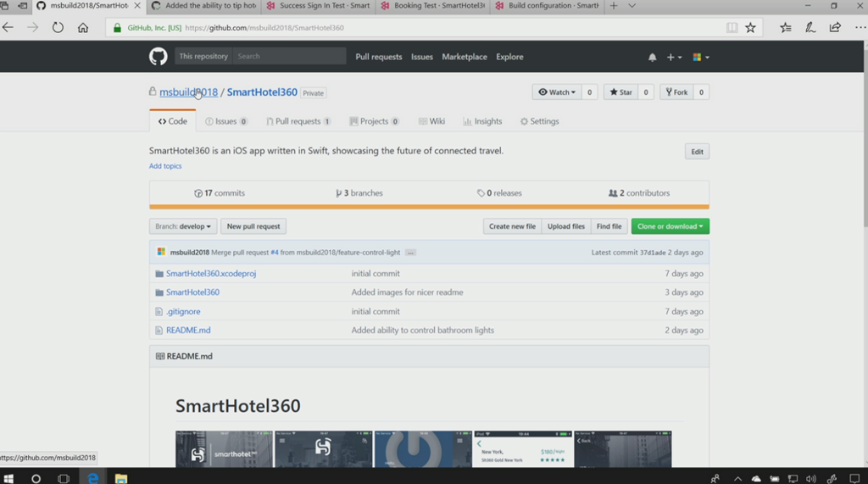Open the Edge Share icon
This screenshot has height=484, width=868.
[835, 27]
